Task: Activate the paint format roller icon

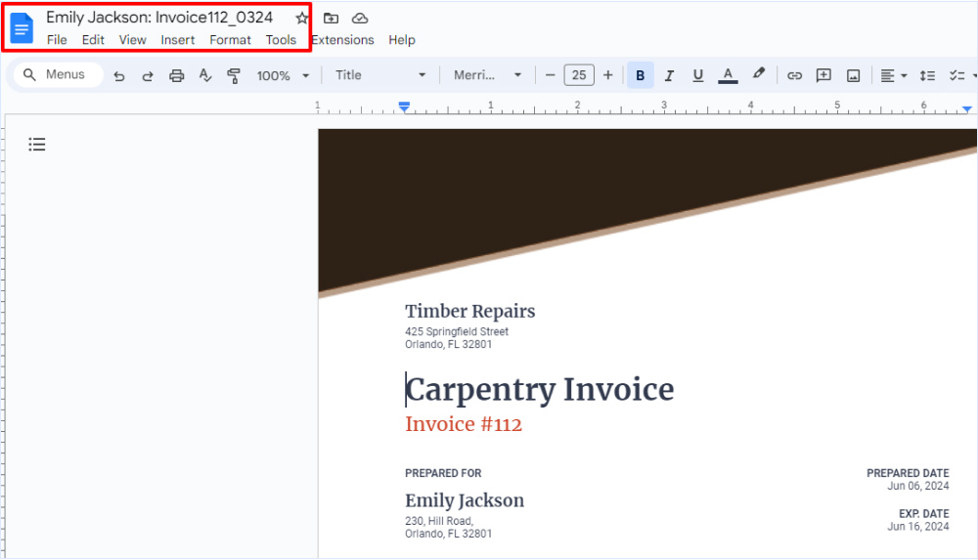Action: tap(234, 75)
